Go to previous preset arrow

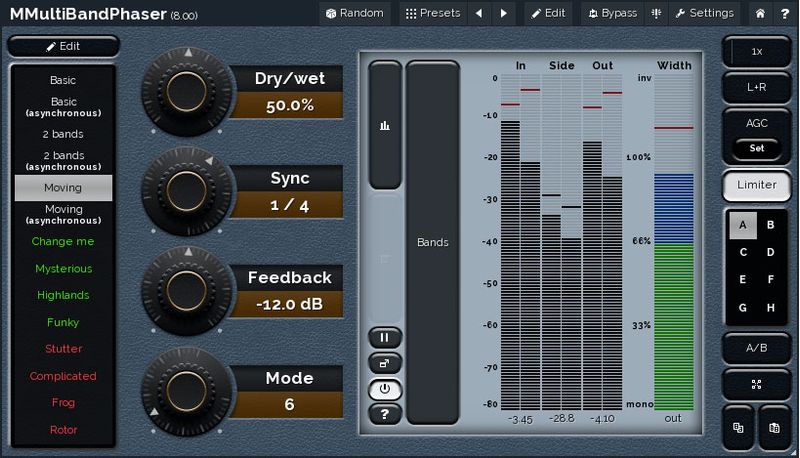tap(479, 13)
